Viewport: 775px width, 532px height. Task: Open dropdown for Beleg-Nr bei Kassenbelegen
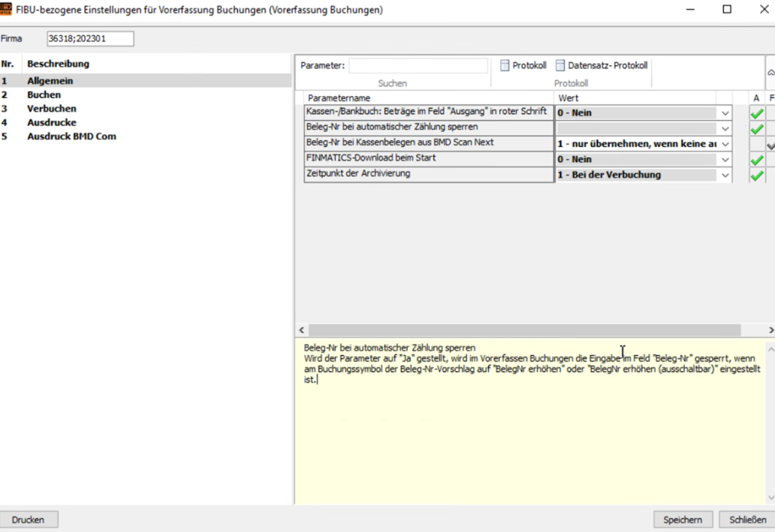click(x=725, y=143)
